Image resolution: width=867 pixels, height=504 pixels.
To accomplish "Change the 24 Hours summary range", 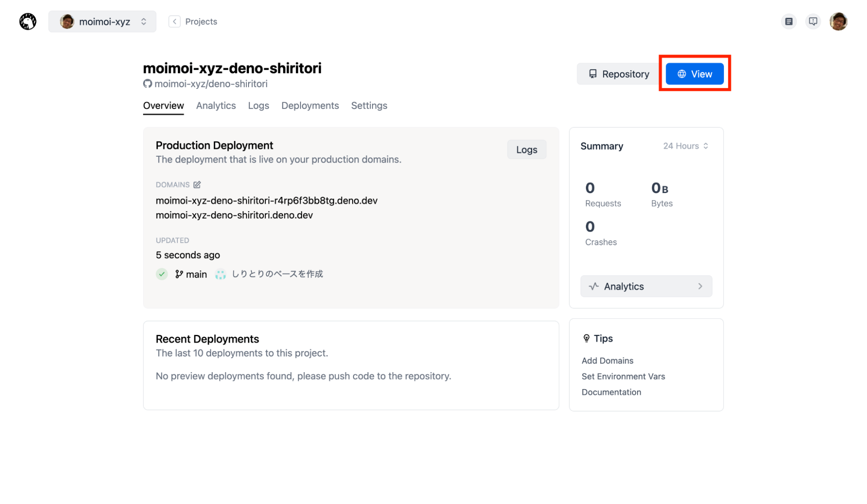I will click(685, 146).
